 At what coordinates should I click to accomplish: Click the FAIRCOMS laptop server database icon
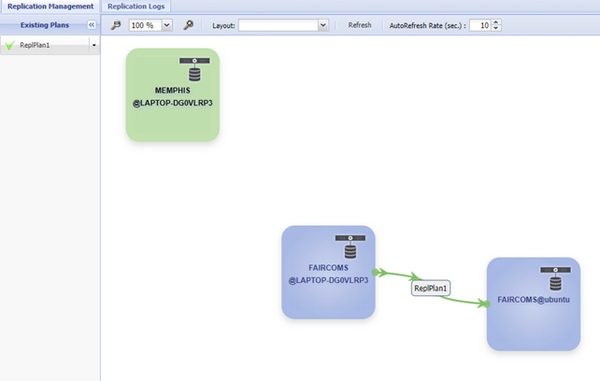(350, 247)
